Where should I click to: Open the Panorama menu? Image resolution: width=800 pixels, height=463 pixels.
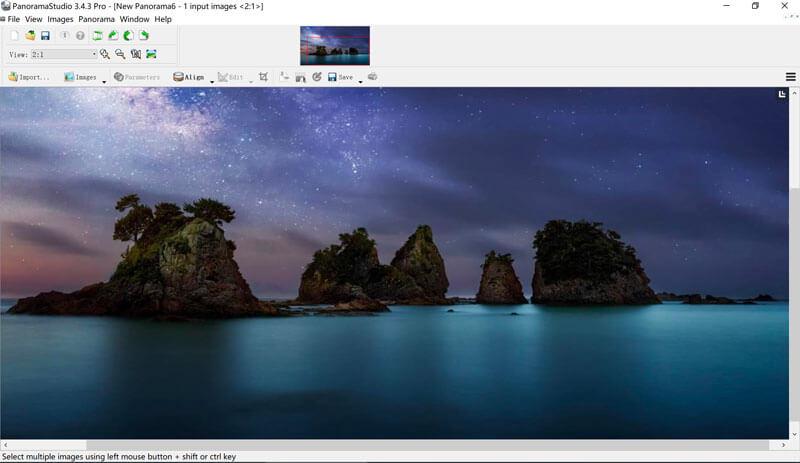(96, 19)
